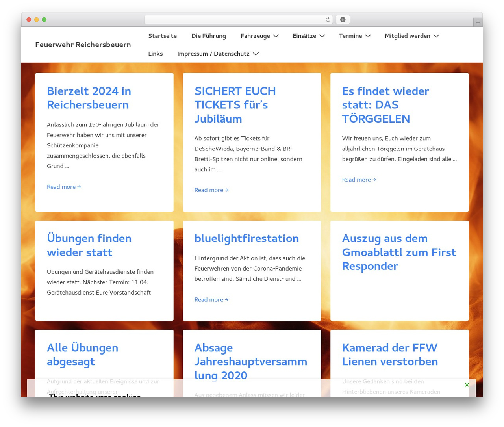Open the bluelightfirestation post title
The width and height of the screenshot is (504, 427).
pyautogui.click(x=246, y=238)
